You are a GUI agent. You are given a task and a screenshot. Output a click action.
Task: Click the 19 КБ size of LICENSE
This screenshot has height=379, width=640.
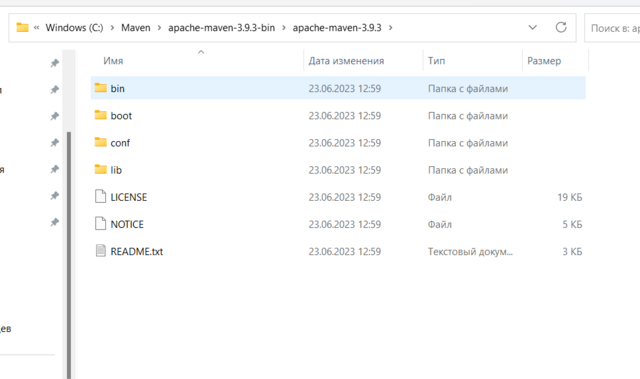(570, 197)
